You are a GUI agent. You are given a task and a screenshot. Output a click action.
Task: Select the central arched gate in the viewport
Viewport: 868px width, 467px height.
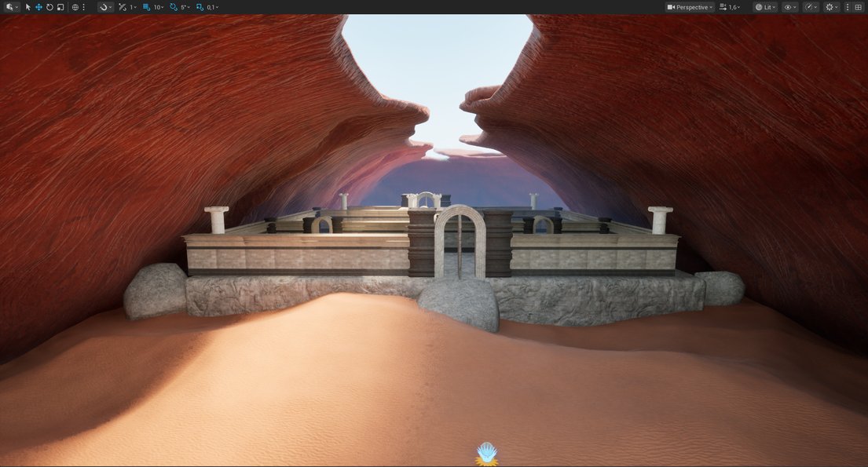click(460, 241)
